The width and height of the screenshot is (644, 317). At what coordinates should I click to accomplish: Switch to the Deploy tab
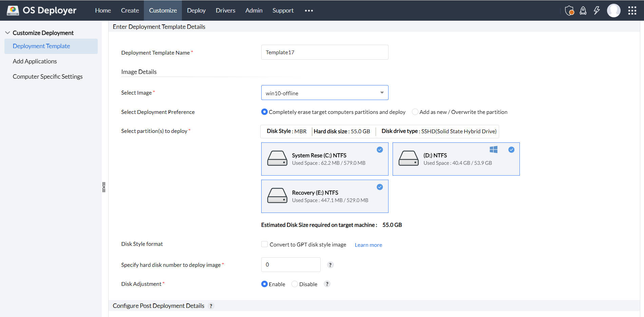click(196, 10)
